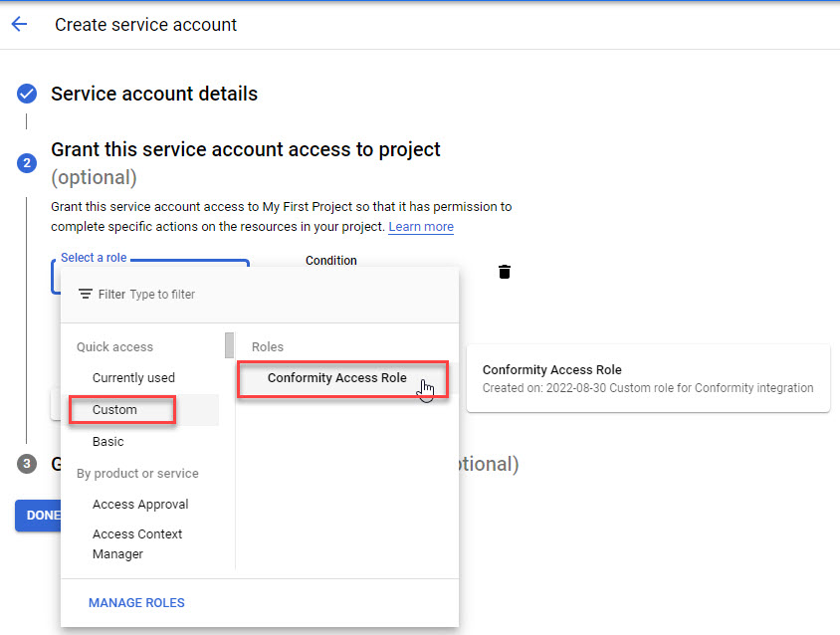The height and width of the screenshot is (635, 840).
Task: Click the By product or service section header
Action: [x=138, y=473]
